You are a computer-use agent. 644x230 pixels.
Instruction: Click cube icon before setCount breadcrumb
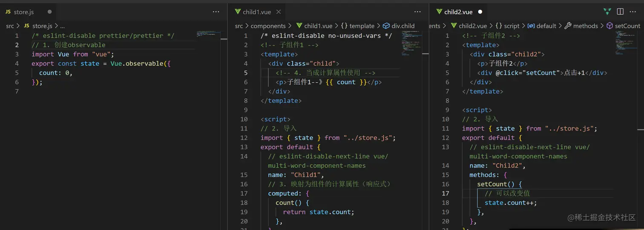(609, 26)
